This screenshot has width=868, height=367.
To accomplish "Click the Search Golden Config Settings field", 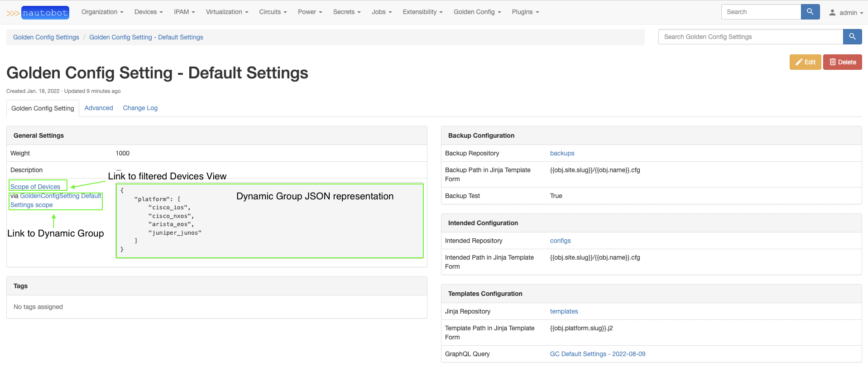I will [750, 37].
